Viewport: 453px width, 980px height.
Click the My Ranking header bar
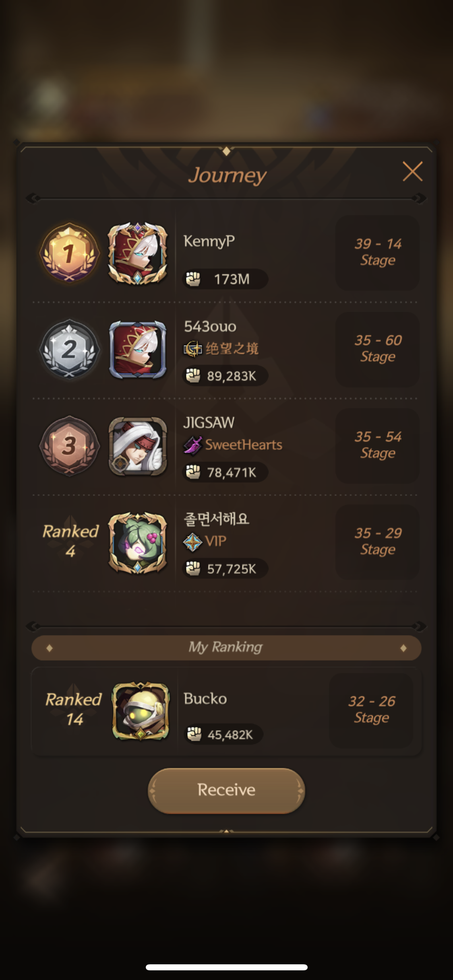(226, 648)
